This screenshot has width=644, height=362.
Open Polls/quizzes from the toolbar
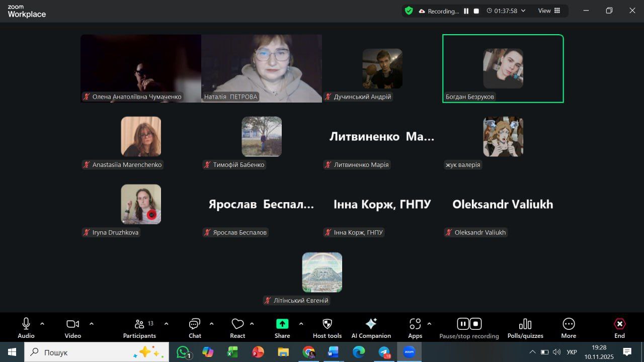[x=525, y=324]
